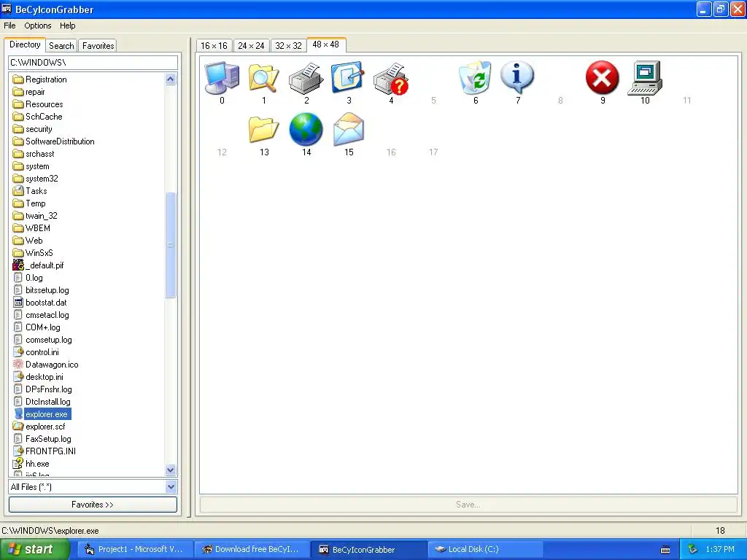The height and width of the screenshot is (560, 747).
Task: Select the yellow folder icon numbered 13
Action: [x=263, y=129]
